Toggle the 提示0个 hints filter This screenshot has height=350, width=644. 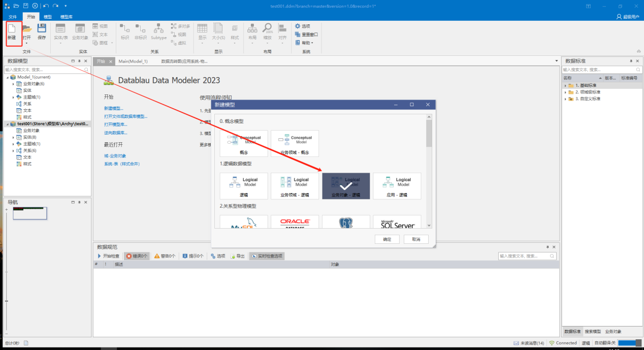(193, 256)
